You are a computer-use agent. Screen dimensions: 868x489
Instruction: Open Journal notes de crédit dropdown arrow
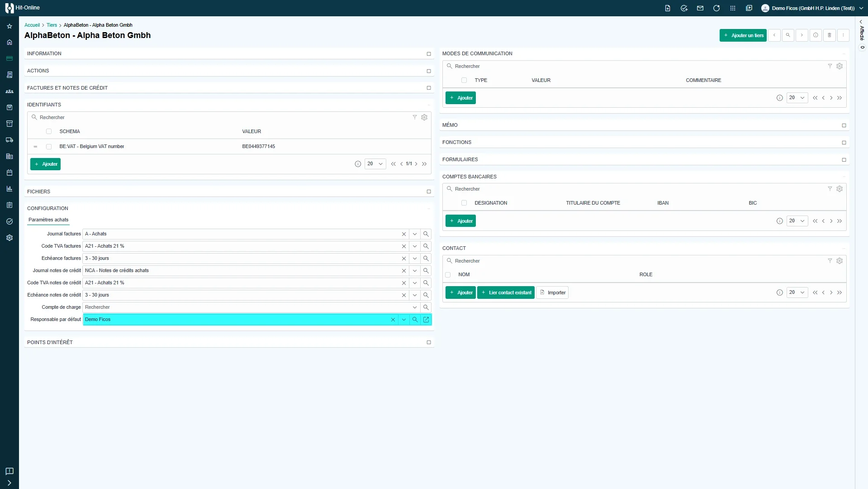[415, 271]
